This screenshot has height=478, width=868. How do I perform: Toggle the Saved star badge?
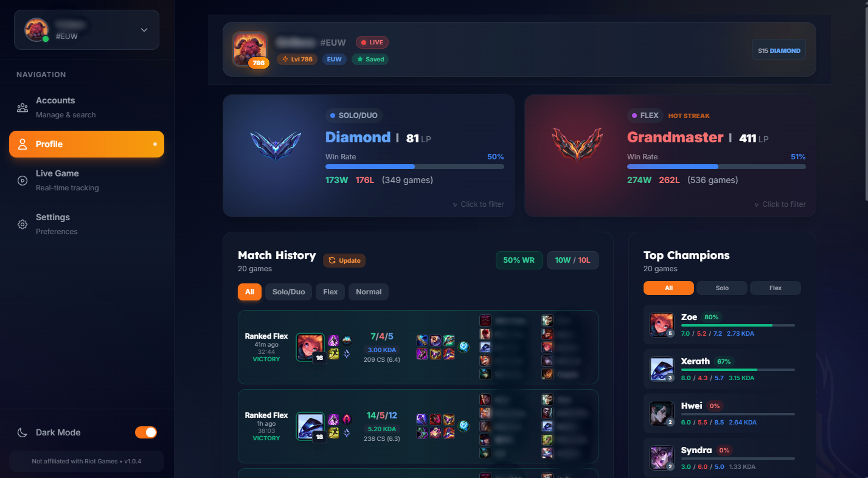click(x=370, y=60)
